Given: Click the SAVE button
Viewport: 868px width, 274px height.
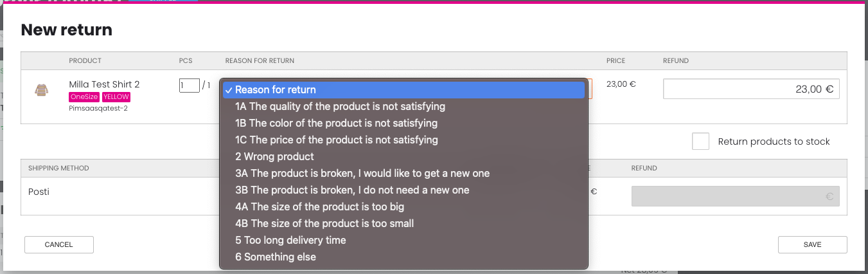Looking at the screenshot, I should pyautogui.click(x=812, y=244).
